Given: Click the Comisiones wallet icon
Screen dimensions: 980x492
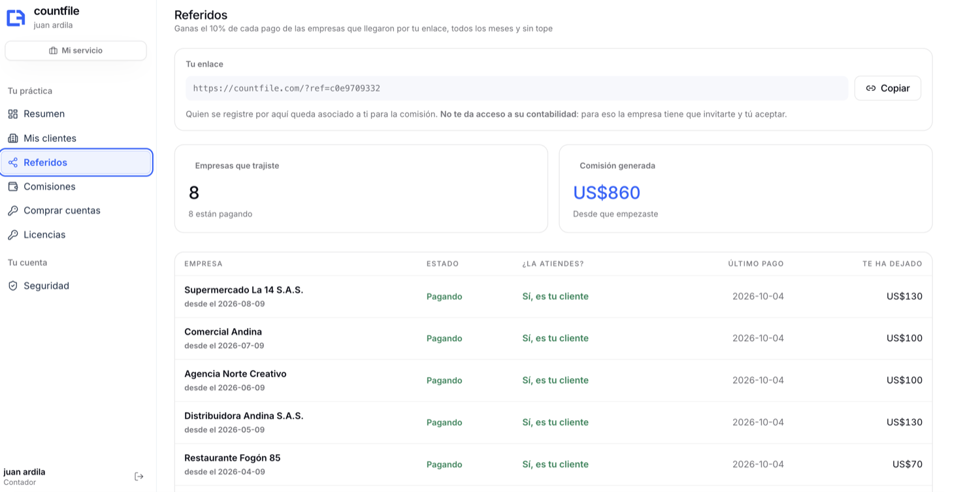Looking at the screenshot, I should click(13, 187).
